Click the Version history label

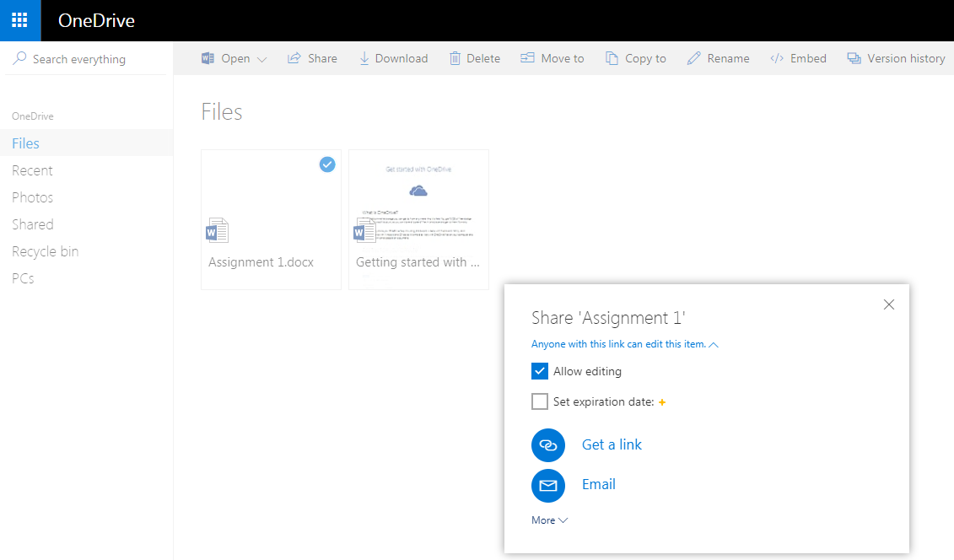[x=906, y=58]
